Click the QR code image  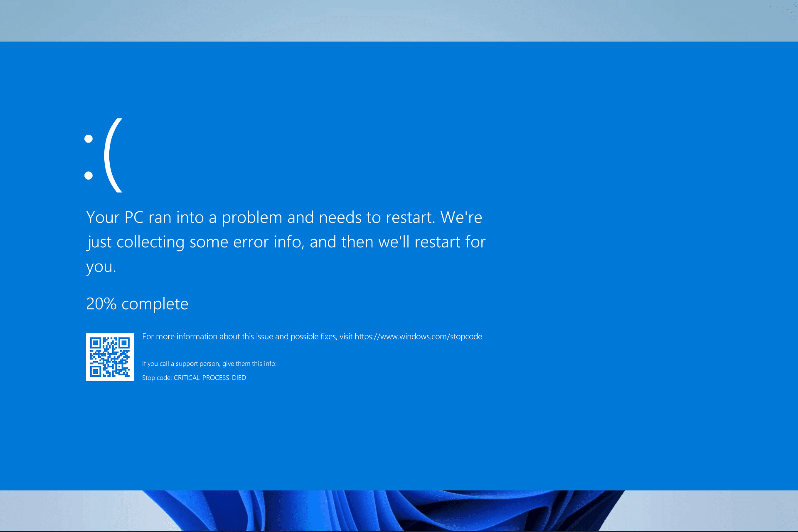(x=110, y=357)
